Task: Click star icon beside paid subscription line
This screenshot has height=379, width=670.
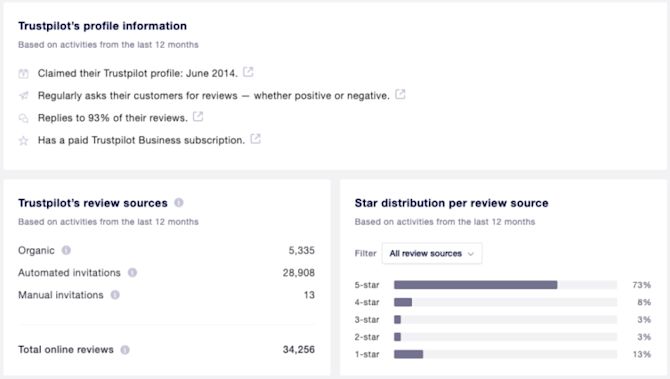Action: click(x=24, y=141)
